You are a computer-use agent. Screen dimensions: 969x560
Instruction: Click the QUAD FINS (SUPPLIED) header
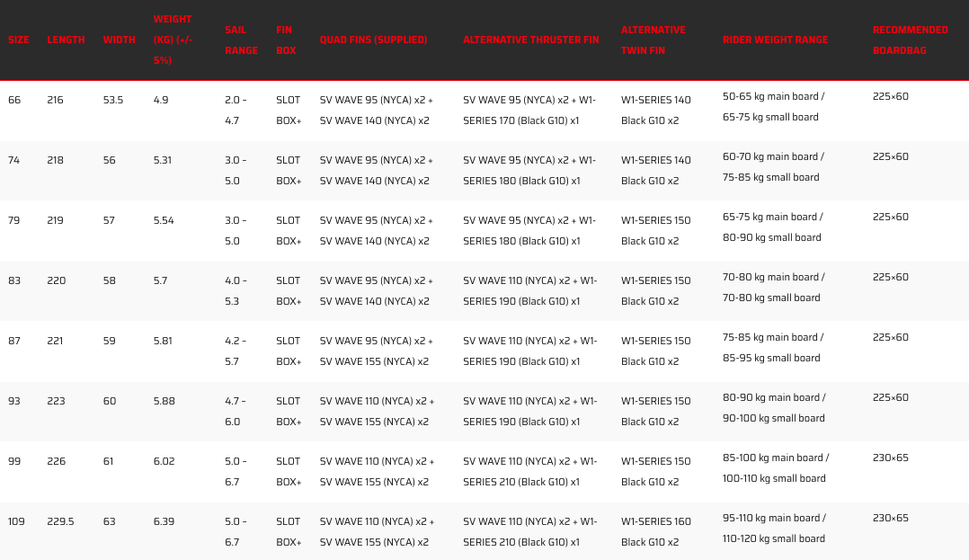coord(373,40)
